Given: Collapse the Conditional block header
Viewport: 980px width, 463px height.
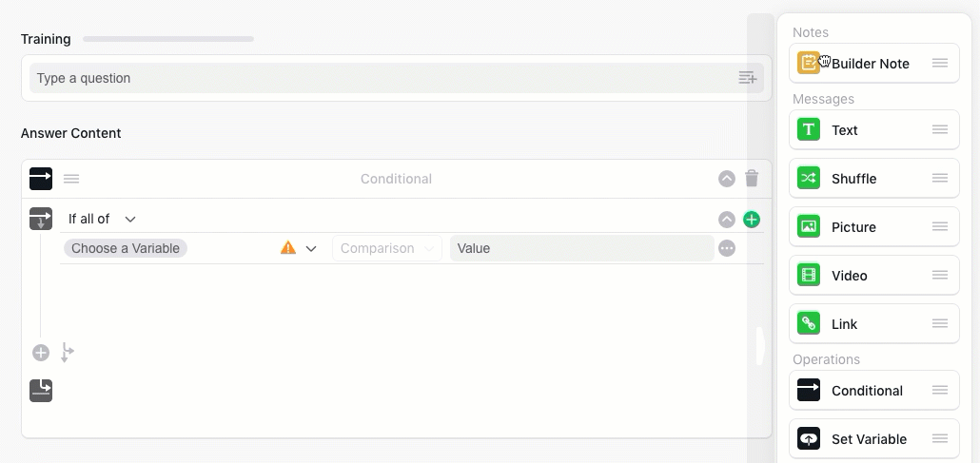Looking at the screenshot, I should pyautogui.click(x=727, y=179).
